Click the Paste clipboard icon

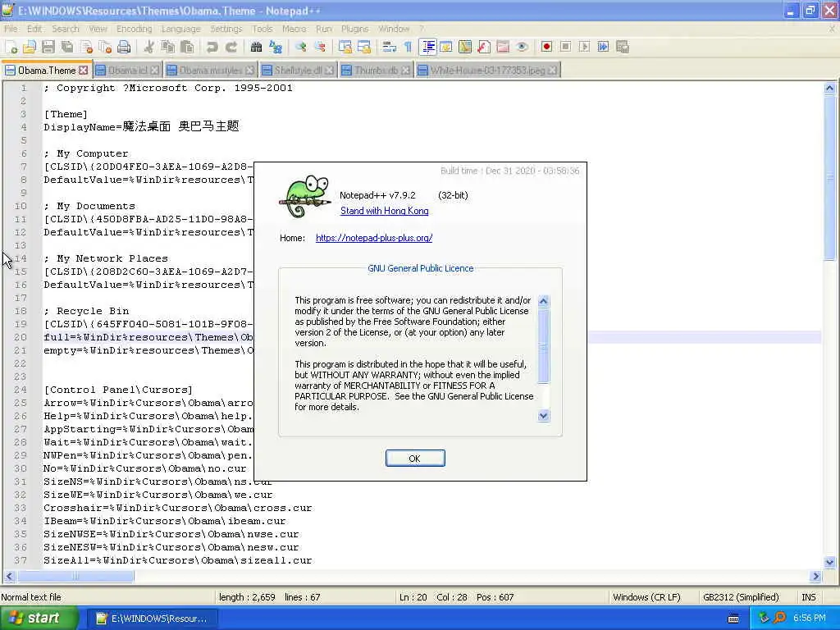pyautogui.click(x=187, y=47)
